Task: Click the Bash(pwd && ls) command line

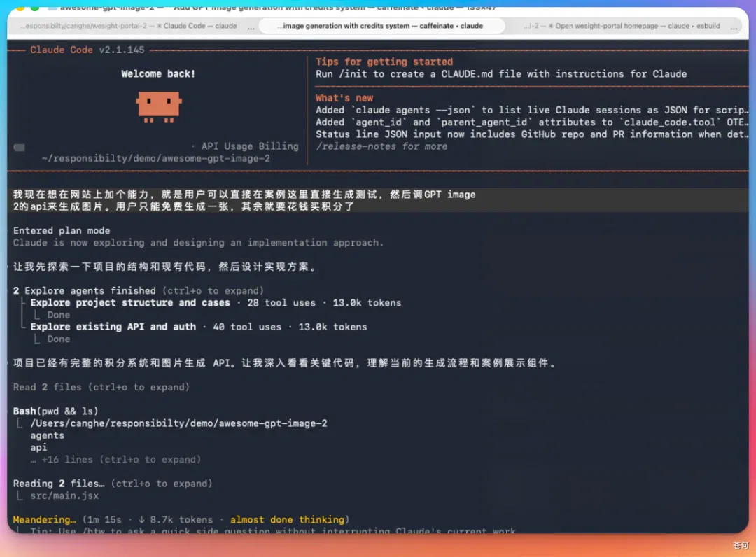Action: [x=55, y=411]
